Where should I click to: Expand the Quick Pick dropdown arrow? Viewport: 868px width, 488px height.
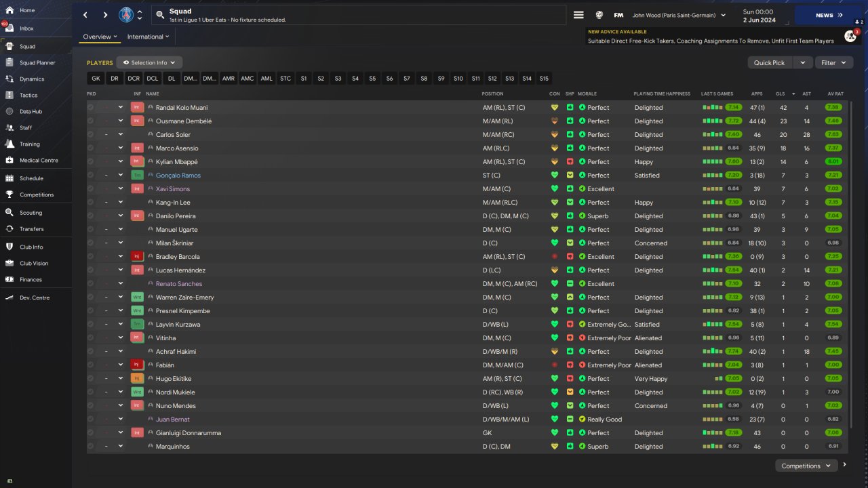[x=802, y=62]
